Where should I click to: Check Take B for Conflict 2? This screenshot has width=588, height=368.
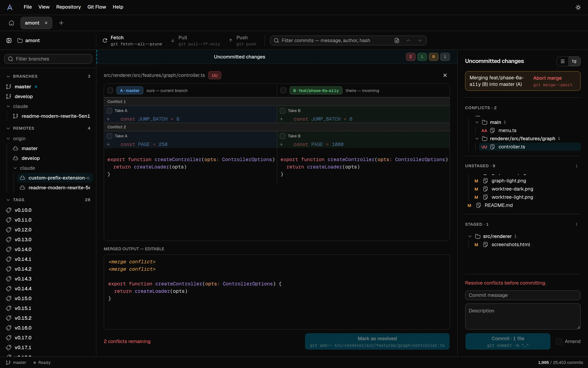(x=283, y=136)
